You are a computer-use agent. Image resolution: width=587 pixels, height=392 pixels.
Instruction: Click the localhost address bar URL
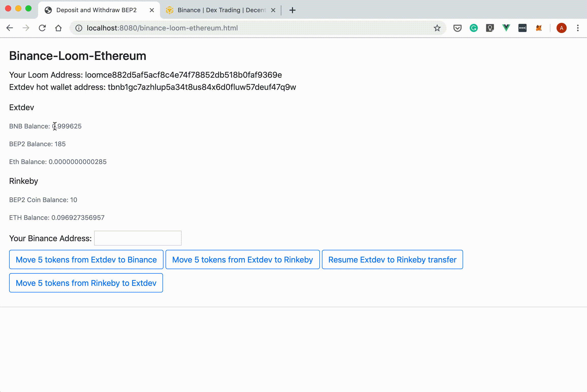click(x=162, y=28)
